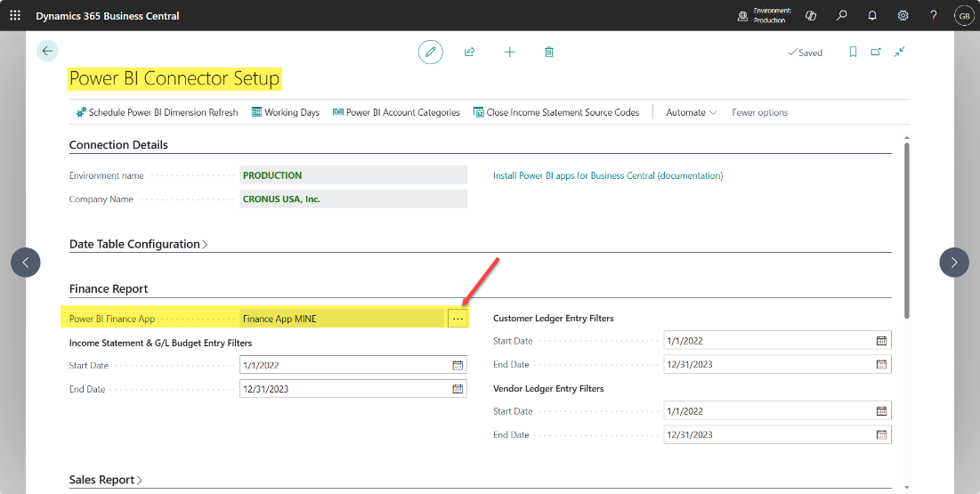This screenshot has width=980, height=494.
Task: Click the Share icon
Action: tap(469, 52)
